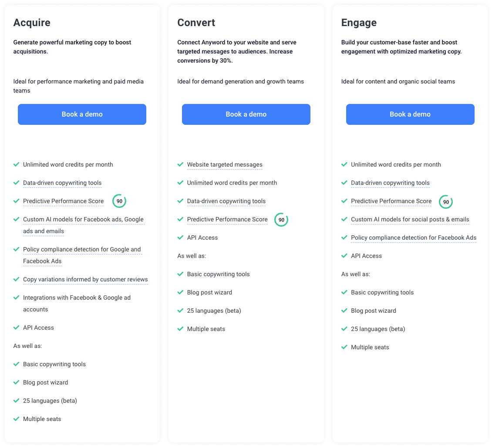Click Policy compliance detection for Facebook Ads in Engage
Image resolution: width=492 pixels, height=448 pixels.
click(x=414, y=238)
